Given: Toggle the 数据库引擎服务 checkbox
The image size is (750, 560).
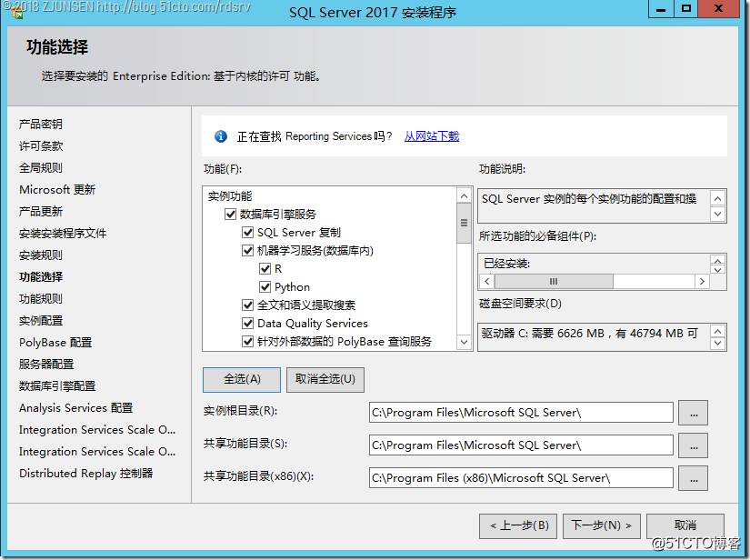Looking at the screenshot, I should click(231, 214).
